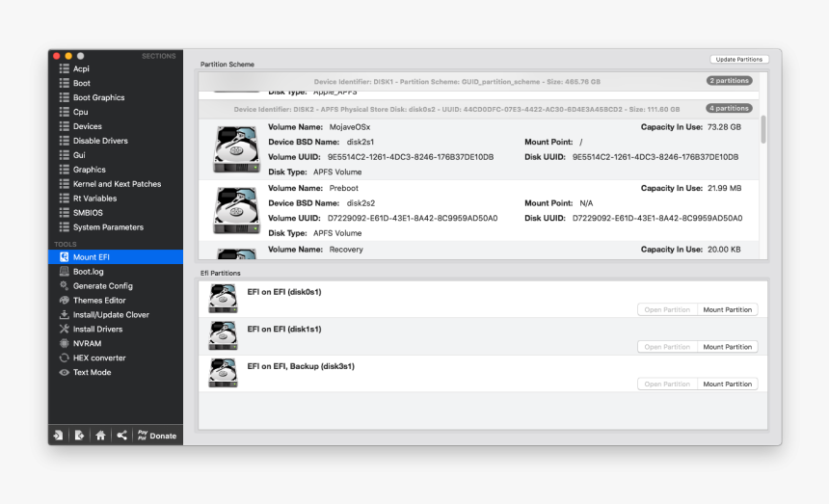Click 'EFI on EFI, Backup (disk3s1)' label
The width and height of the screenshot is (829, 504).
pyautogui.click(x=301, y=366)
